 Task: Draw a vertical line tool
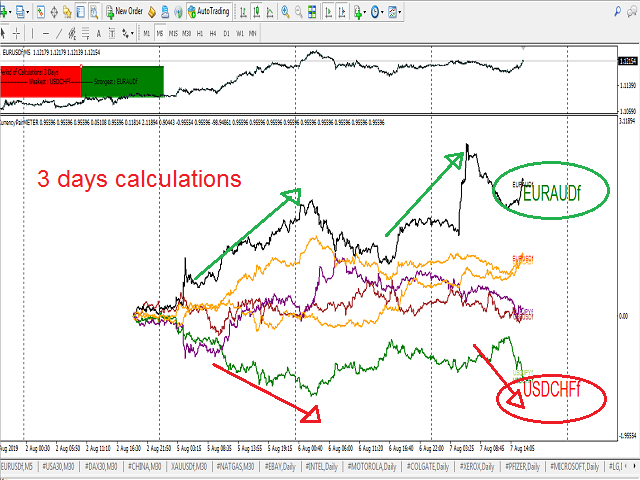[x=32, y=33]
